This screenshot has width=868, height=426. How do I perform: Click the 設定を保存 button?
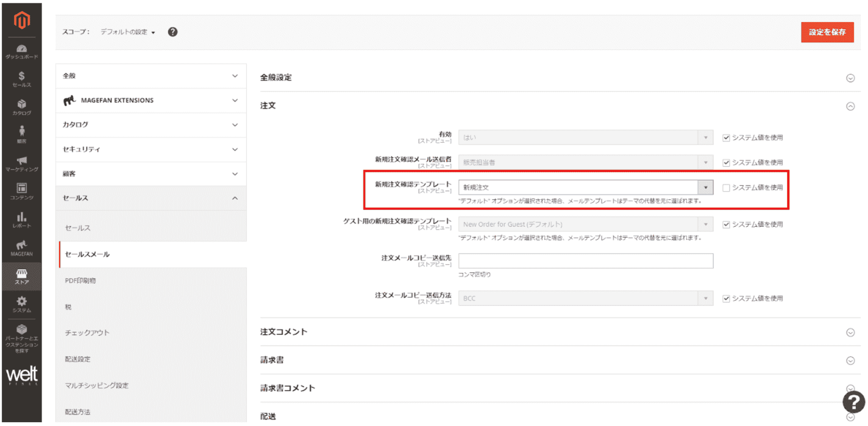pos(827,32)
